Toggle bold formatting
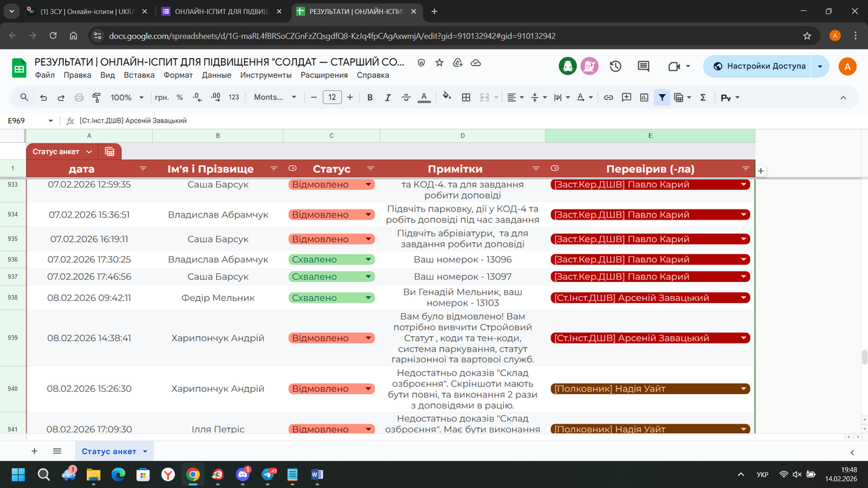 pyautogui.click(x=370, y=98)
